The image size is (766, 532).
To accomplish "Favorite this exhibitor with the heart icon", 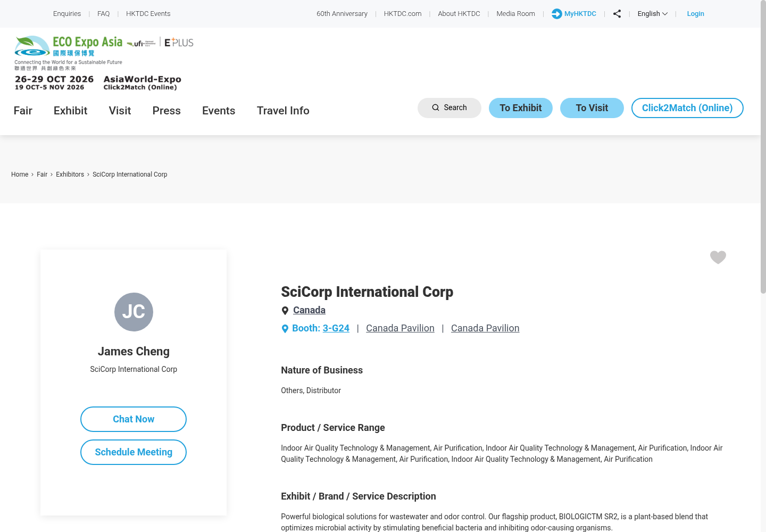I will click(x=718, y=257).
